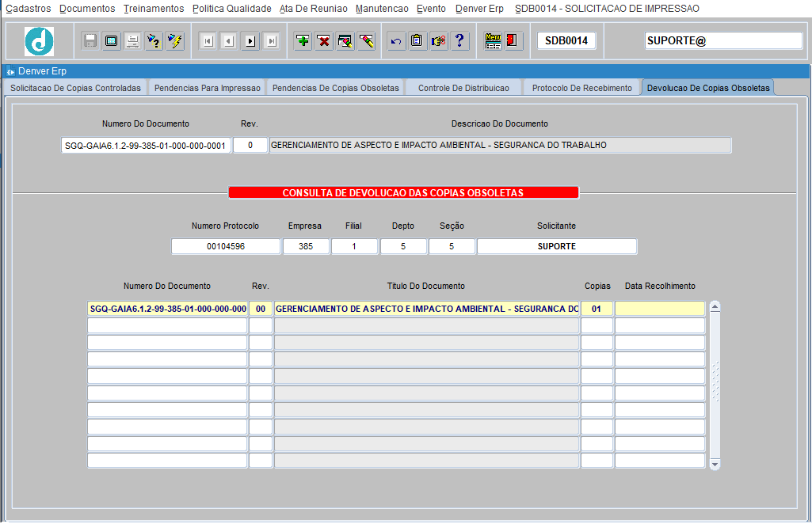Click first row Rev. cell 00

tap(261, 309)
